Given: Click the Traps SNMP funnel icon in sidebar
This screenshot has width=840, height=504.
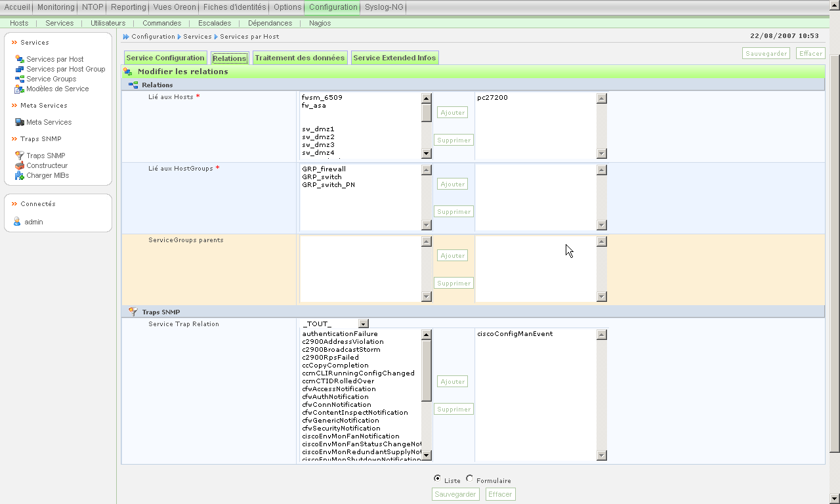Looking at the screenshot, I should point(20,156).
